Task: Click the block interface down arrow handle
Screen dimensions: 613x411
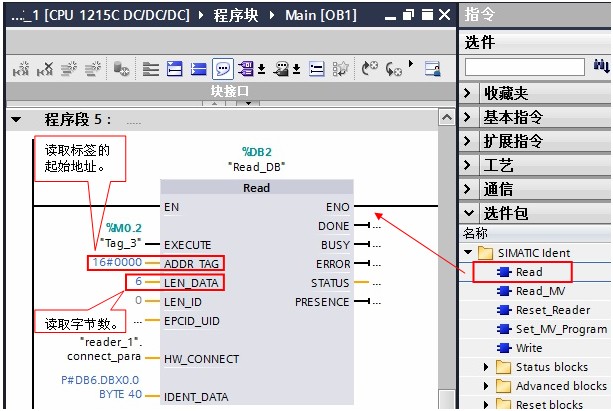Action: pos(248,104)
